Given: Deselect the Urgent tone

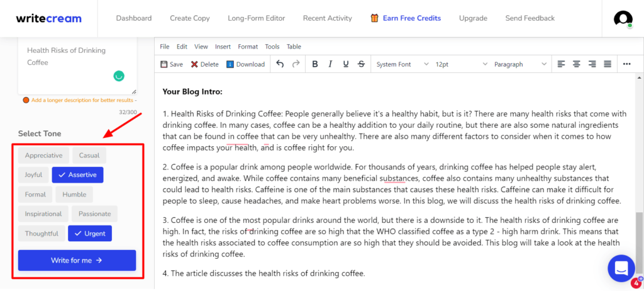Looking at the screenshot, I should (90, 234).
